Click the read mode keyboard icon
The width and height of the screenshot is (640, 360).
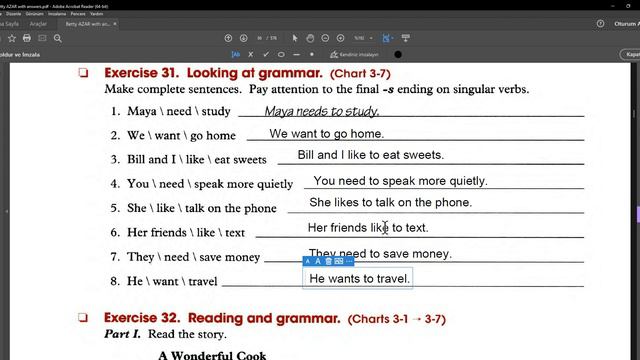405,38
